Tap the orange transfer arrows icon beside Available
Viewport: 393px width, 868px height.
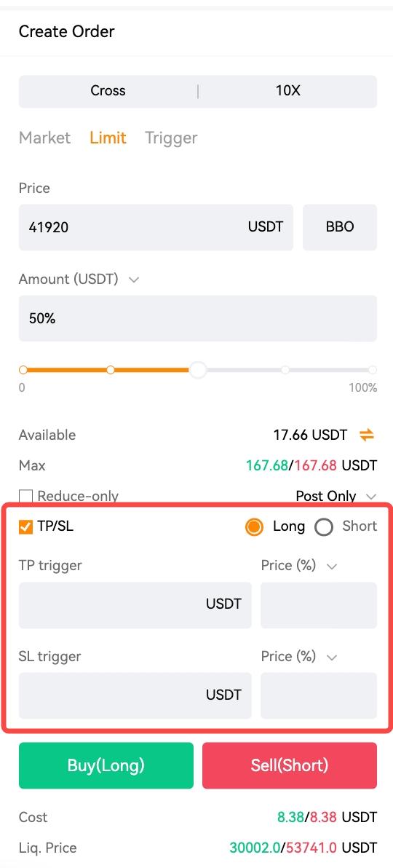tap(366, 435)
